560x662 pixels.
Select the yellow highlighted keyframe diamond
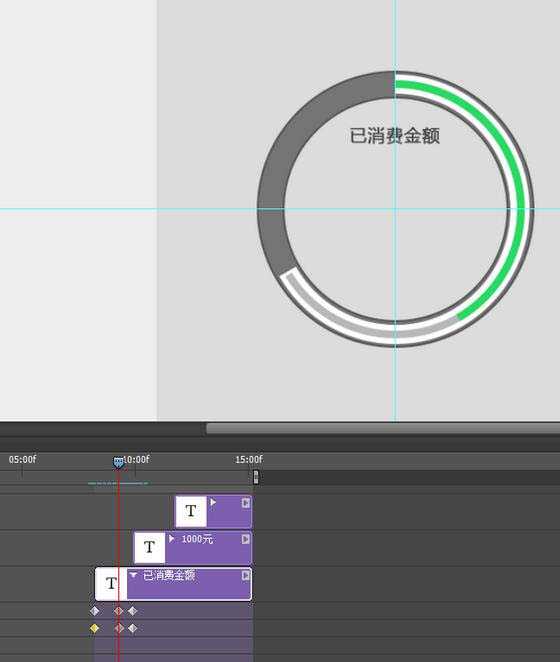pyautogui.click(x=95, y=628)
